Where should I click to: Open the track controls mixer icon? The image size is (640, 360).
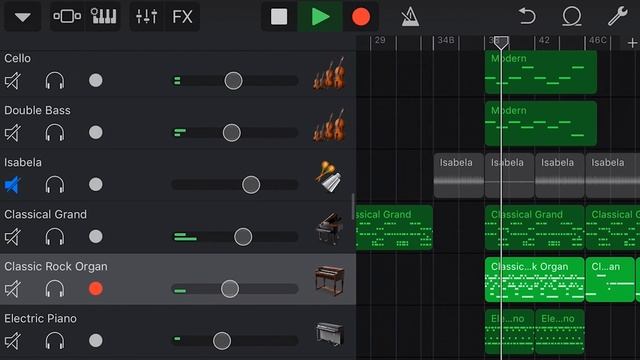[x=146, y=17]
